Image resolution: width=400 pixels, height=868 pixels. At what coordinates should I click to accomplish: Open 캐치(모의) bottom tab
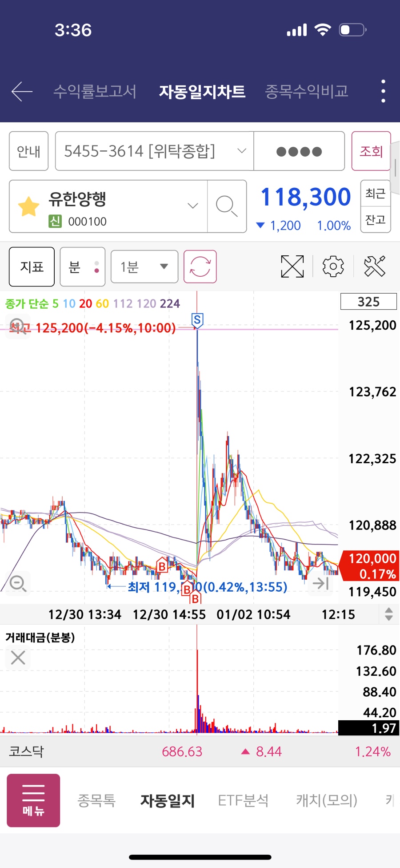point(327,800)
